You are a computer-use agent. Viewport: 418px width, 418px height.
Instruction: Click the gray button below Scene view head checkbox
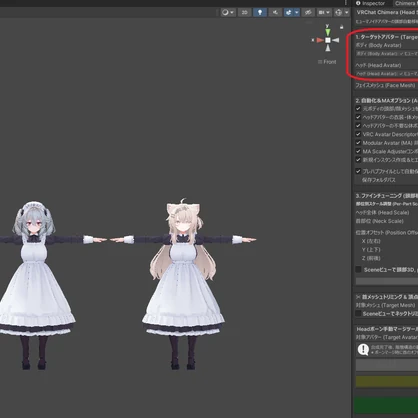tap(387, 281)
